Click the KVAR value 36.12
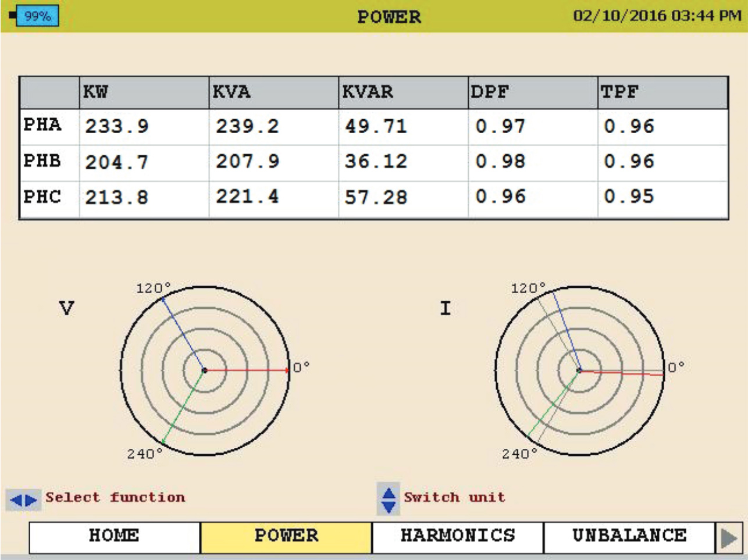Viewport: 748px width, 560px height. point(376,161)
